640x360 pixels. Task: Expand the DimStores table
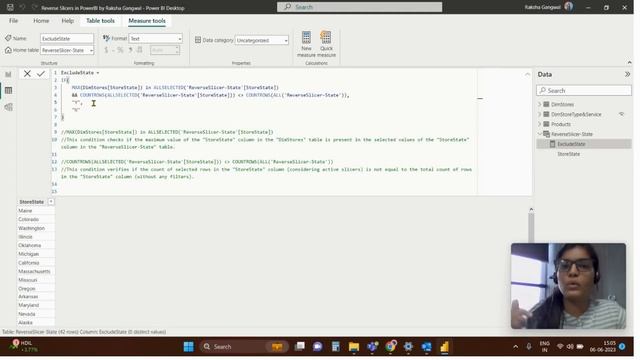(540, 104)
